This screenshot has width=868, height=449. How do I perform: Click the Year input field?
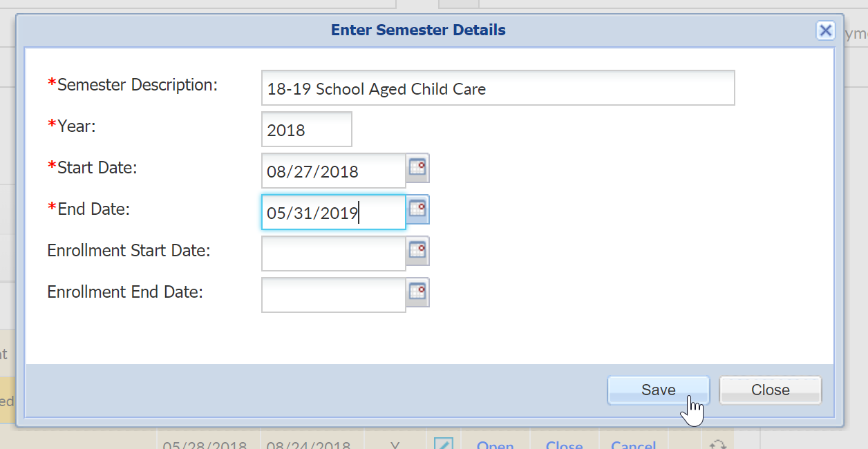pos(306,130)
